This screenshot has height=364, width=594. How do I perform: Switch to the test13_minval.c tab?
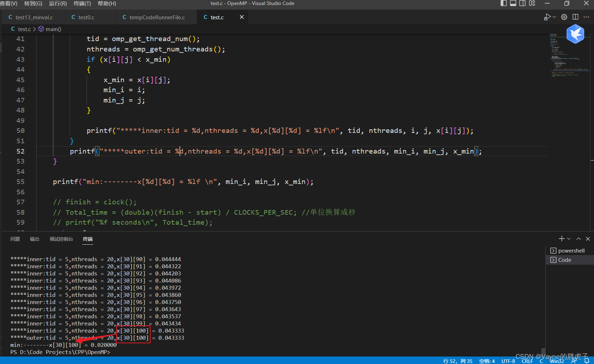click(33, 17)
